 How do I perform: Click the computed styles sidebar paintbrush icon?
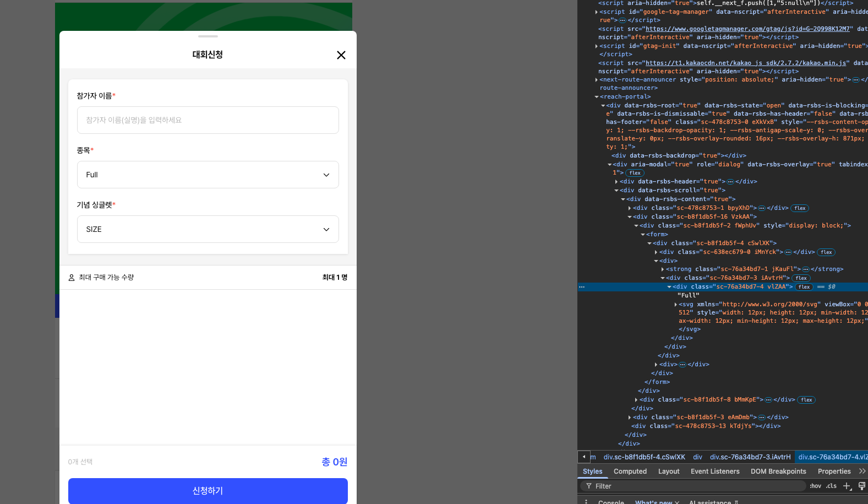[862, 486]
